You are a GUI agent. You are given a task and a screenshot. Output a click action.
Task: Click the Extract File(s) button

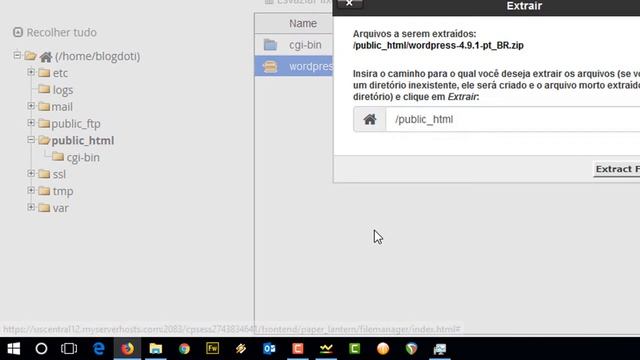tap(617, 169)
